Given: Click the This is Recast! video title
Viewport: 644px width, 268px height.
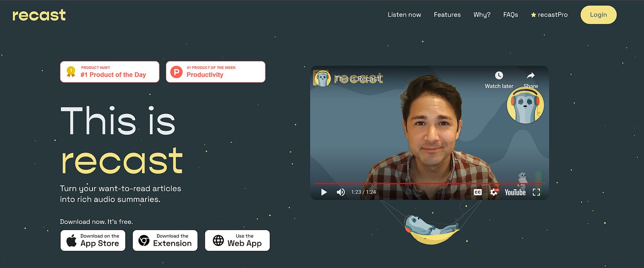Looking at the screenshot, I should click(358, 79).
